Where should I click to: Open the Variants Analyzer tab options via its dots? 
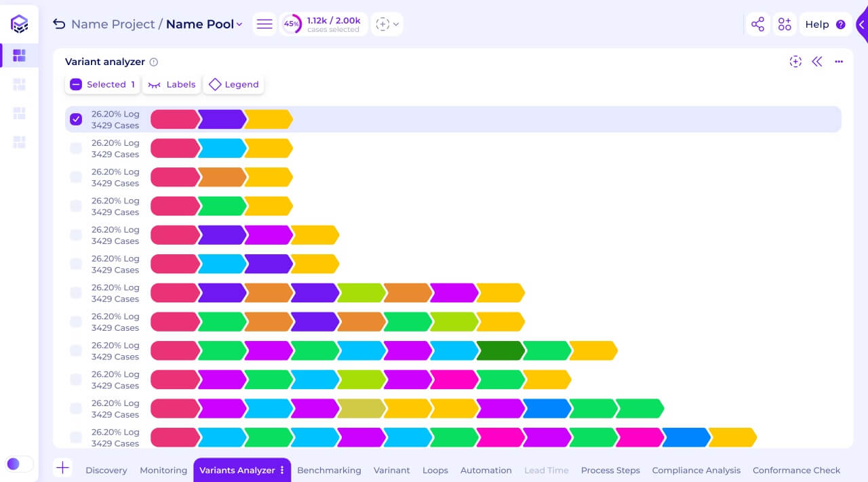click(282, 470)
